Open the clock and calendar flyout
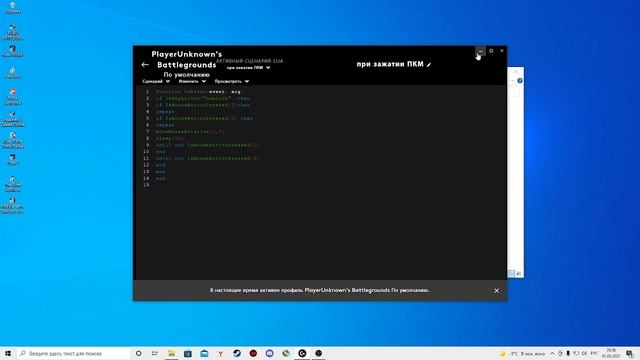 pyautogui.click(x=611, y=353)
